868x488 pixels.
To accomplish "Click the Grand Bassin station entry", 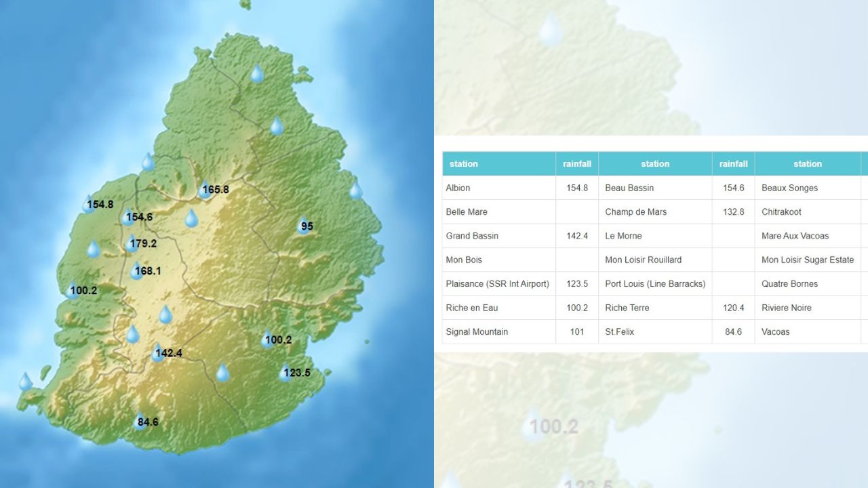I will pyautogui.click(x=472, y=236).
